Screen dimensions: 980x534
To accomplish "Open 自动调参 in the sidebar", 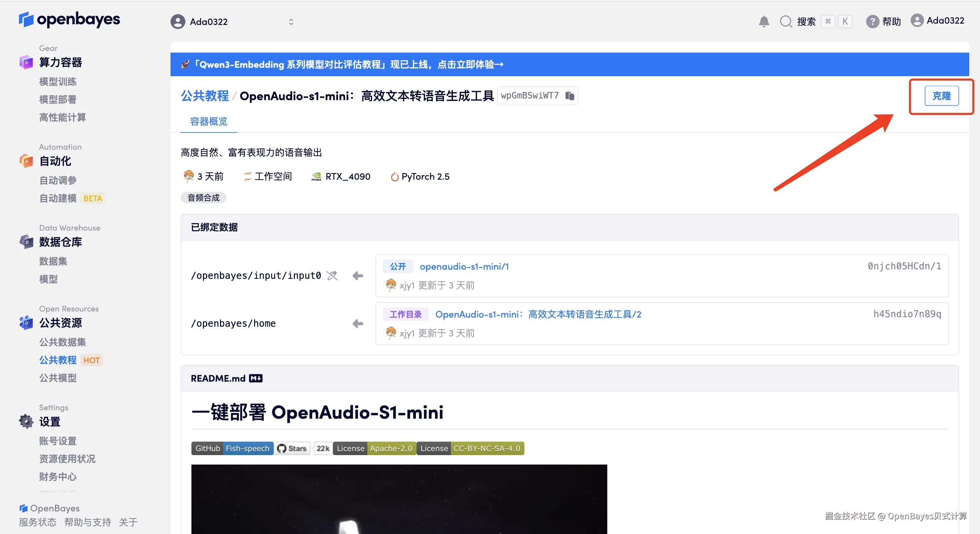I will click(58, 180).
